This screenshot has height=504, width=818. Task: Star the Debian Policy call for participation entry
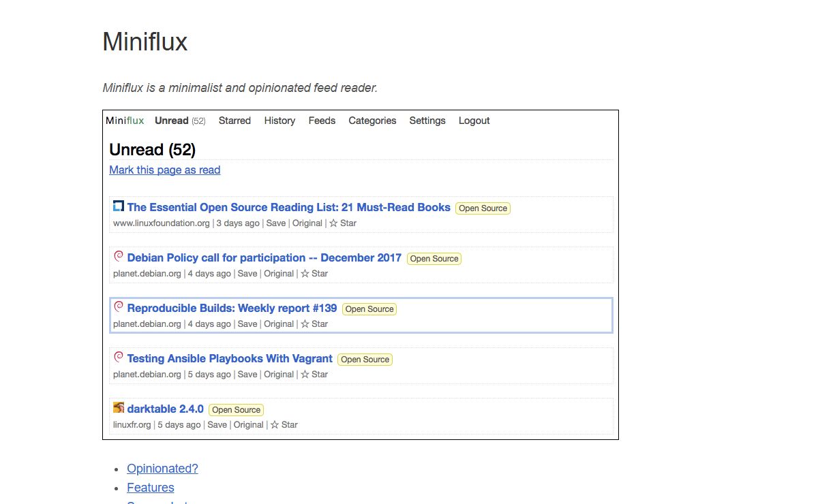[314, 274]
